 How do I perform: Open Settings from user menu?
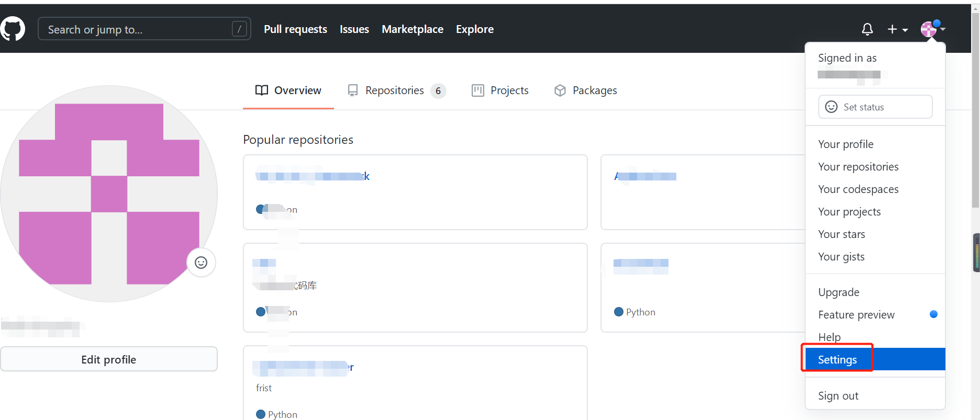(x=875, y=359)
